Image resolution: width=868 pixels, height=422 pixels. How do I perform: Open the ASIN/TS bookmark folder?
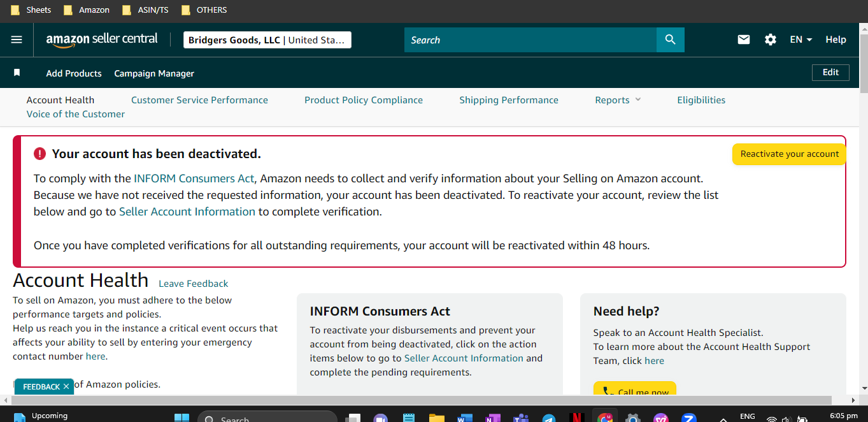[146, 10]
